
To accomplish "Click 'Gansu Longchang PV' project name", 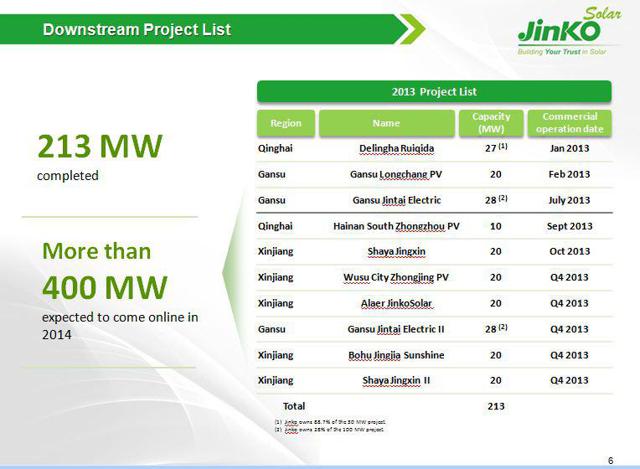I will click(396, 174).
